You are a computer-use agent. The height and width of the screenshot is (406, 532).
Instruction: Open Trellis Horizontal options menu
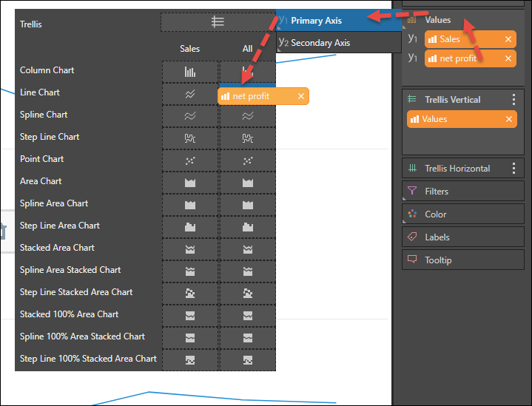click(514, 169)
